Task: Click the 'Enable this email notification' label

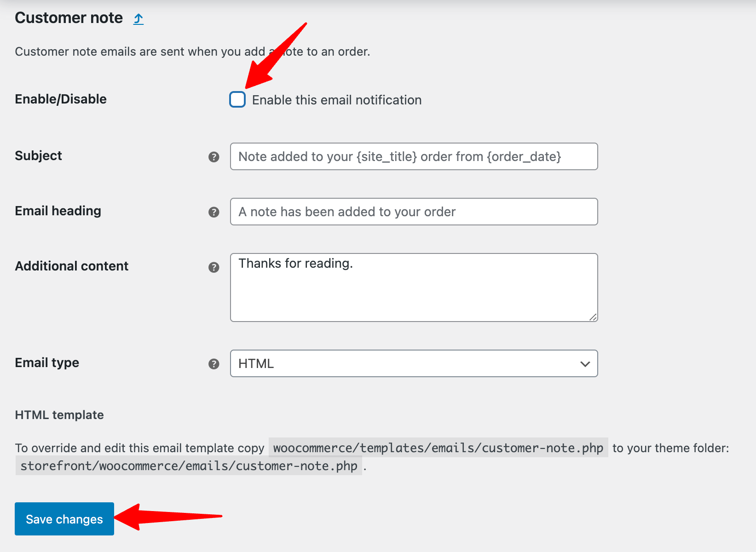Action: coord(337,100)
